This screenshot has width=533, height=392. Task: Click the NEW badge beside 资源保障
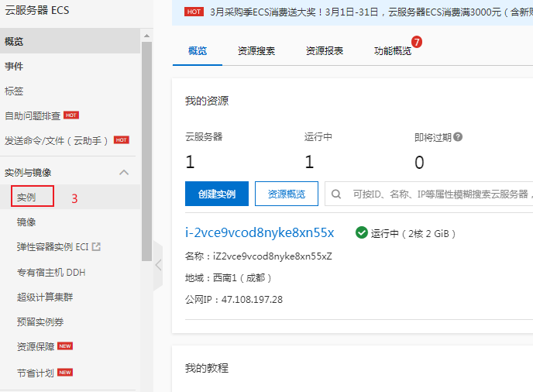(x=65, y=346)
